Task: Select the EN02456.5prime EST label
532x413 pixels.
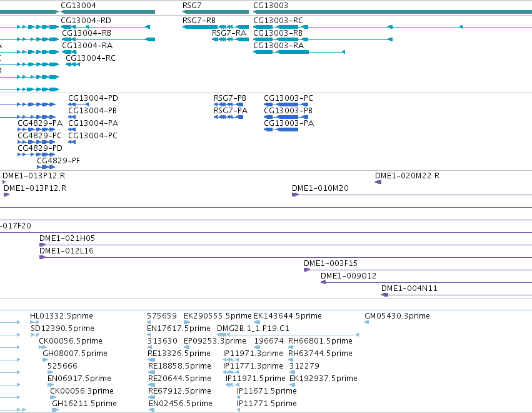Action: click(x=181, y=404)
